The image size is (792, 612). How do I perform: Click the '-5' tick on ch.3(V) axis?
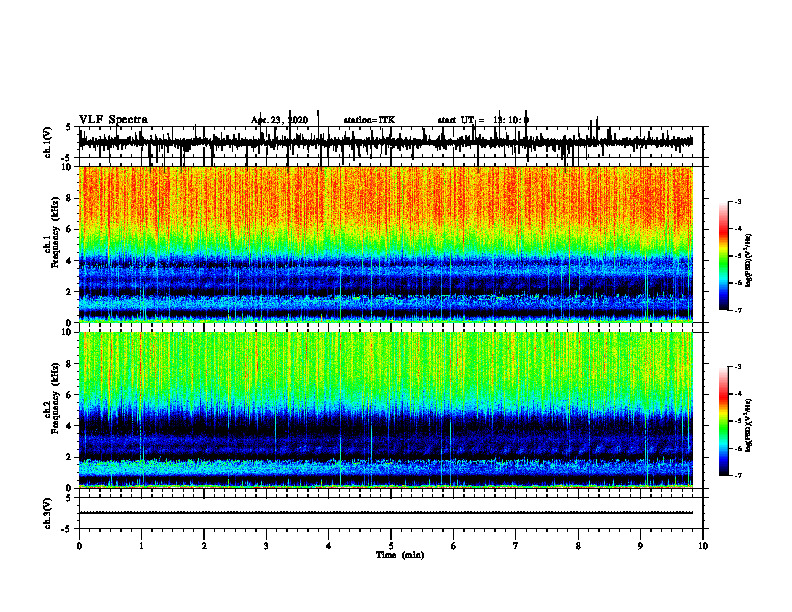(x=66, y=529)
